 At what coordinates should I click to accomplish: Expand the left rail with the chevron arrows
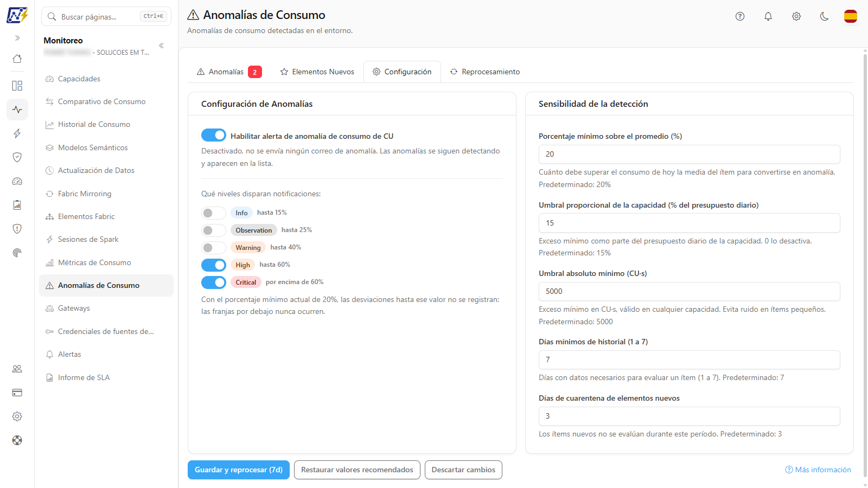pyautogui.click(x=17, y=38)
